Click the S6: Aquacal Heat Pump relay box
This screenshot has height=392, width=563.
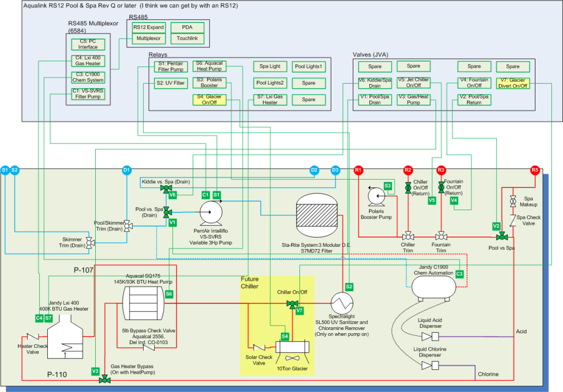click(209, 66)
